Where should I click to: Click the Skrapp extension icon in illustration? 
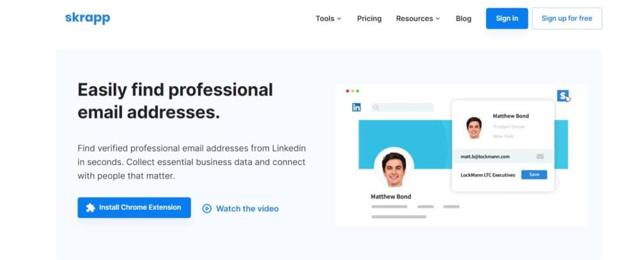tap(563, 95)
